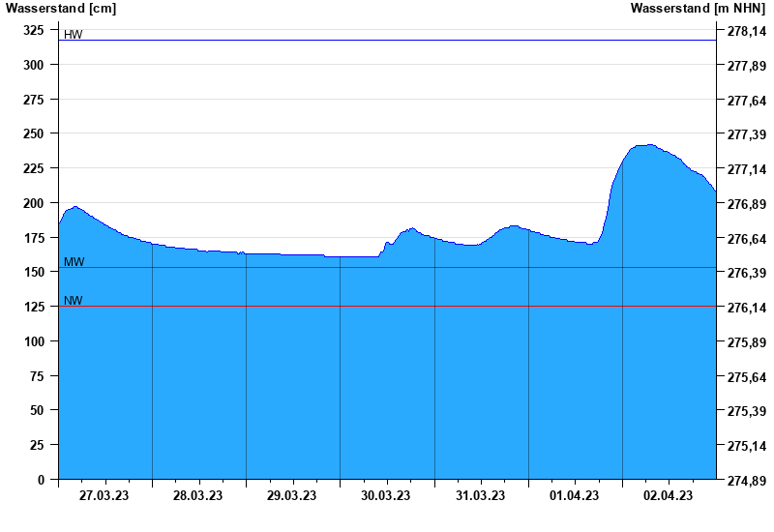The height and width of the screenshot is (532, 774).
Task: Click the 275,14 value on right axis
Action: click(747, 446)
